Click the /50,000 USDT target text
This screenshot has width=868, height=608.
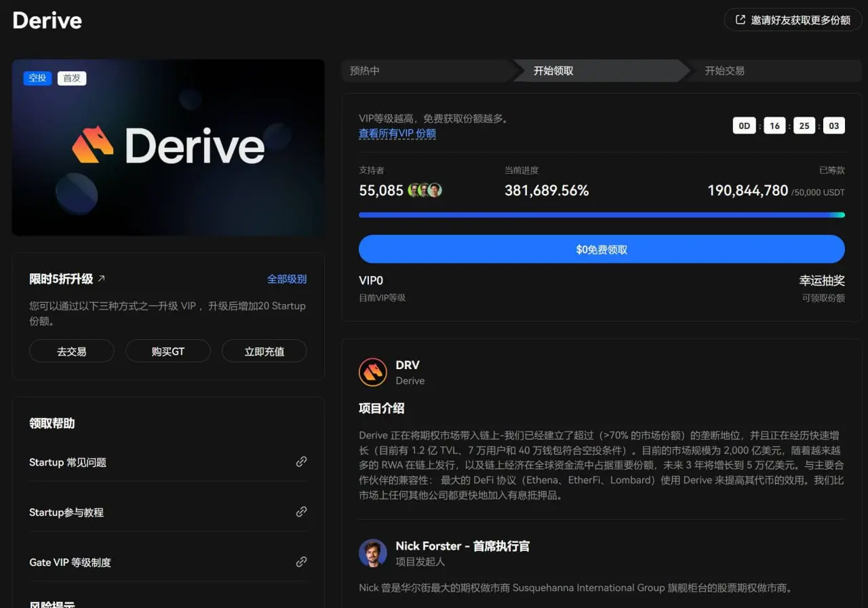818,192
